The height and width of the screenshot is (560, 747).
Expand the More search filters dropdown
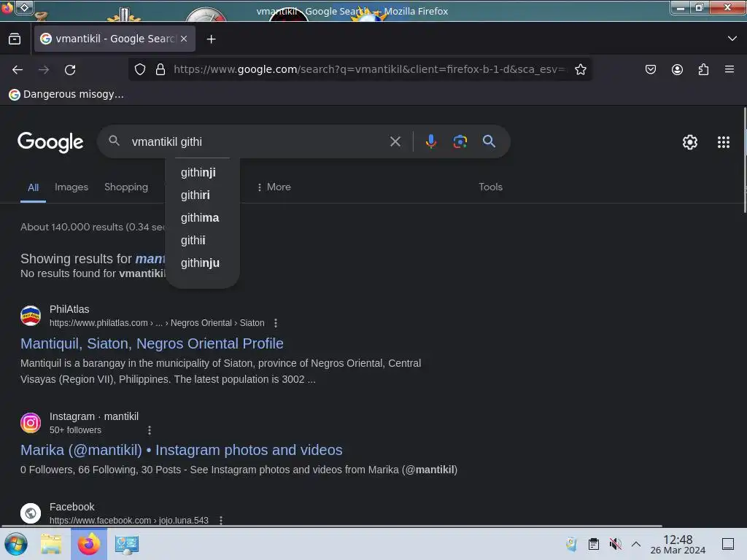274,187
